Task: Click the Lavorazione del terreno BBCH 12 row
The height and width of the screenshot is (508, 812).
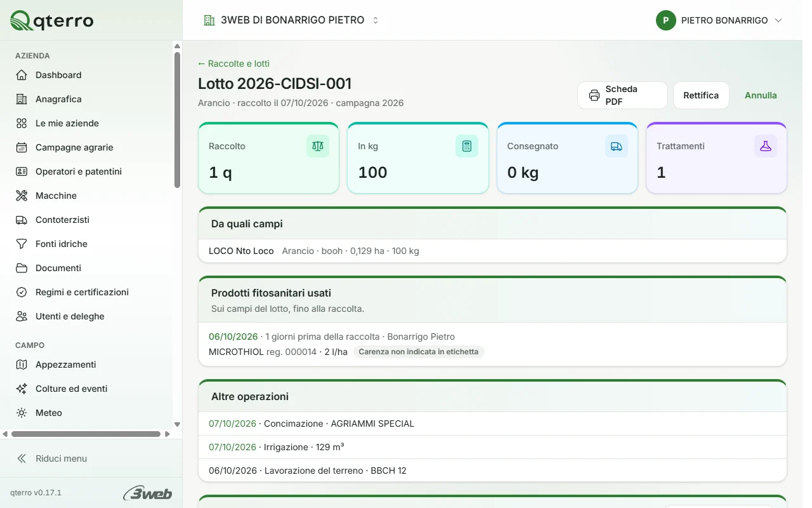Action: tap(492, 471)
